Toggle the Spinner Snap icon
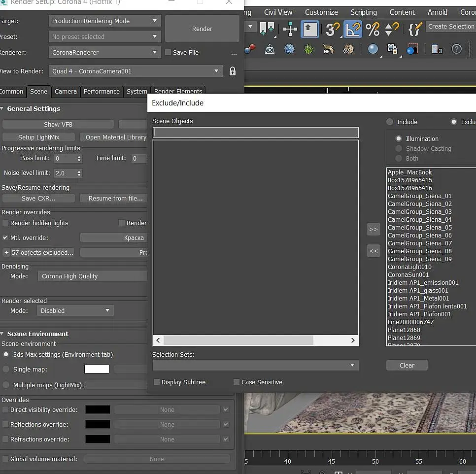This screenshot has width=476, height=474. point(392,30)
